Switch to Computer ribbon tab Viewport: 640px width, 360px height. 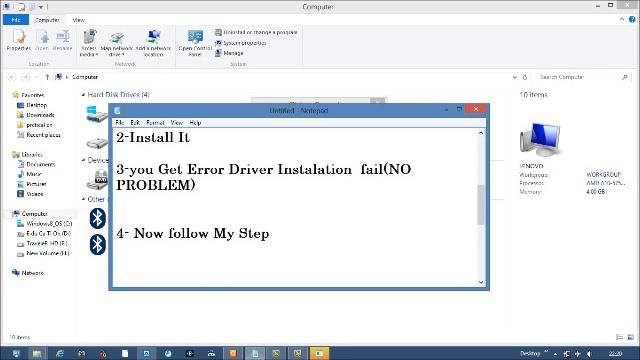pos(47,20)
